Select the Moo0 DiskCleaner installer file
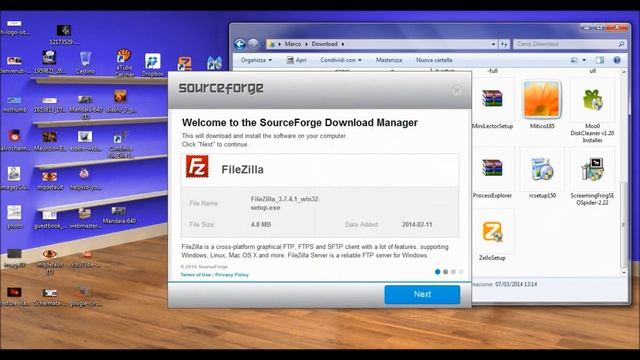The image size is (640, 360). click(x=592, y=111)
